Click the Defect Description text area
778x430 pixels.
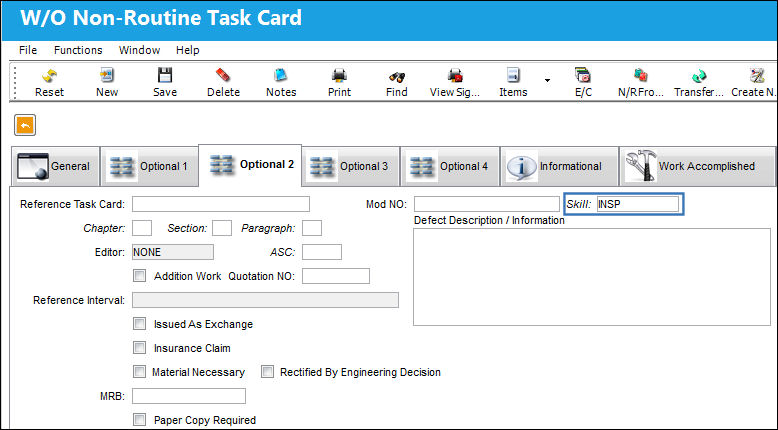coord(592,277)
